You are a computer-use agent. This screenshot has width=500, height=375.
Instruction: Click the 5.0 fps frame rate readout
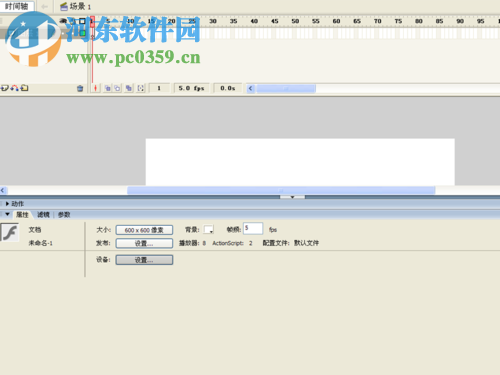(191, 88)
